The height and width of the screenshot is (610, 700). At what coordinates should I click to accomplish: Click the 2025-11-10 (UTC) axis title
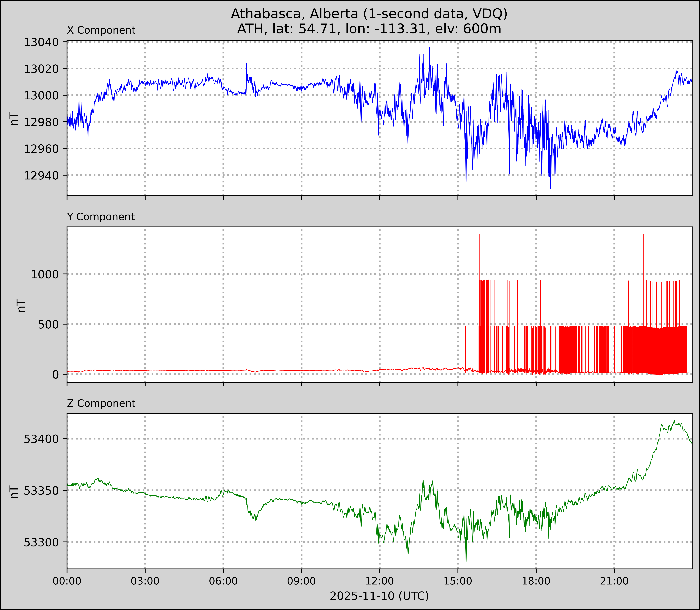[x=379, y=596]
